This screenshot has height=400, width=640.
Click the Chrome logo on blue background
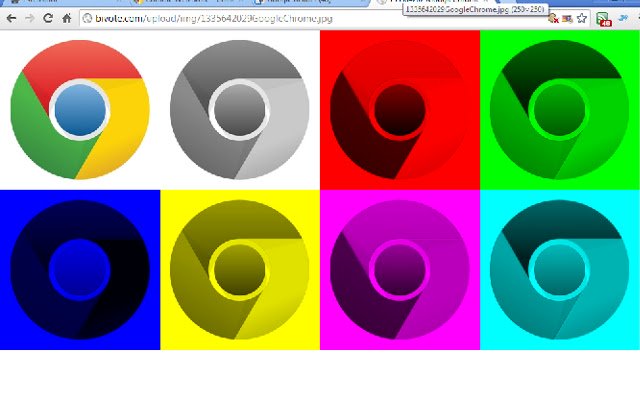pos(80,269)
